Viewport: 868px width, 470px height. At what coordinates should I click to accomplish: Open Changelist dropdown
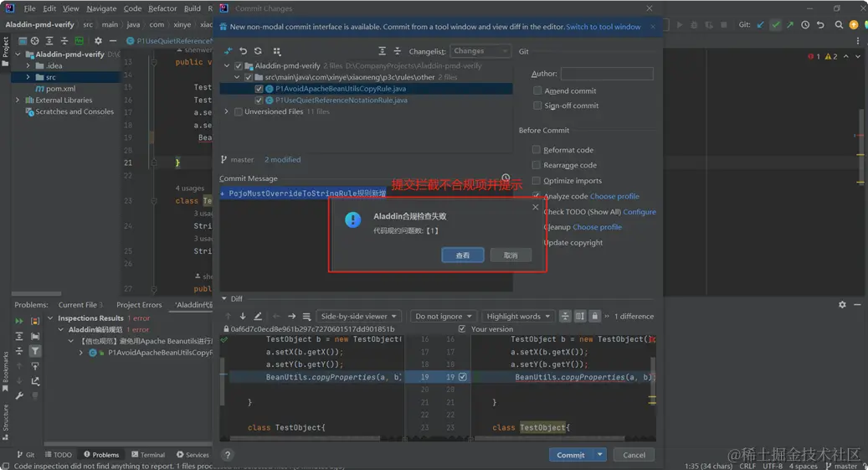tap(480, 51)
